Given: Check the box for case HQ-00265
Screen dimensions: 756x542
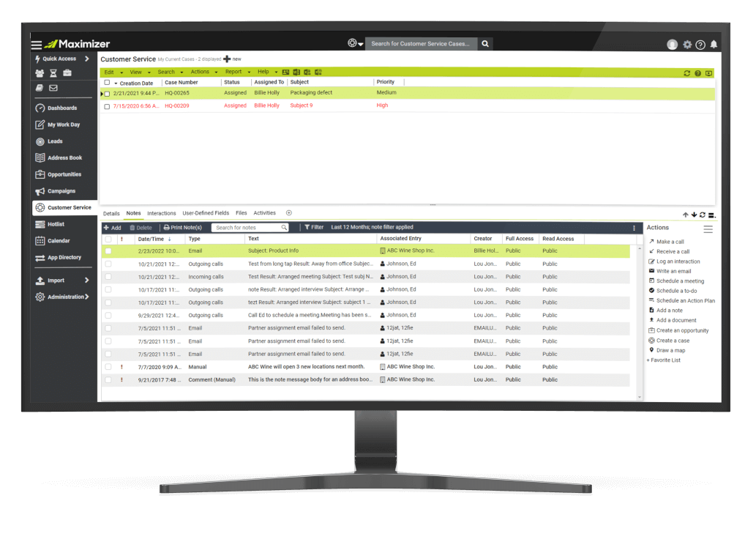Looking at the screenshot, I should point(107,94).
